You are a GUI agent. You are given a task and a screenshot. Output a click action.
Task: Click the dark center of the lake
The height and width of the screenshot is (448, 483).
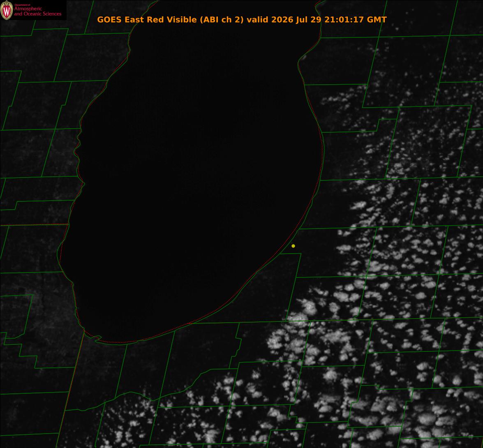tap(197, 185)
